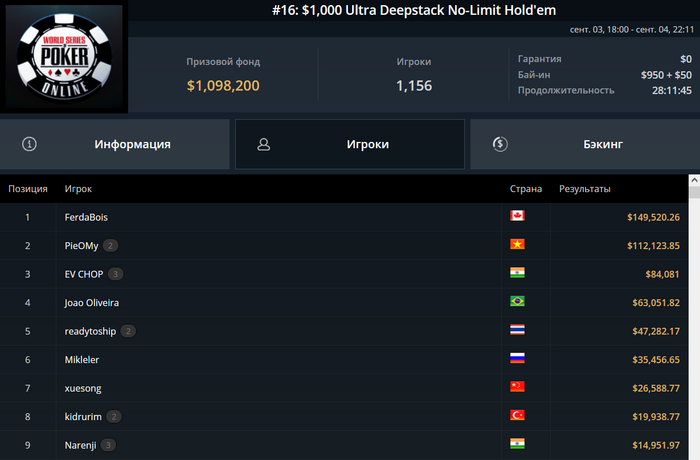Image resolution: width=700 pixels, height=460 pixels.
Task: Click the Canada flag icon for FerdaBois
Action: point(517,216)
